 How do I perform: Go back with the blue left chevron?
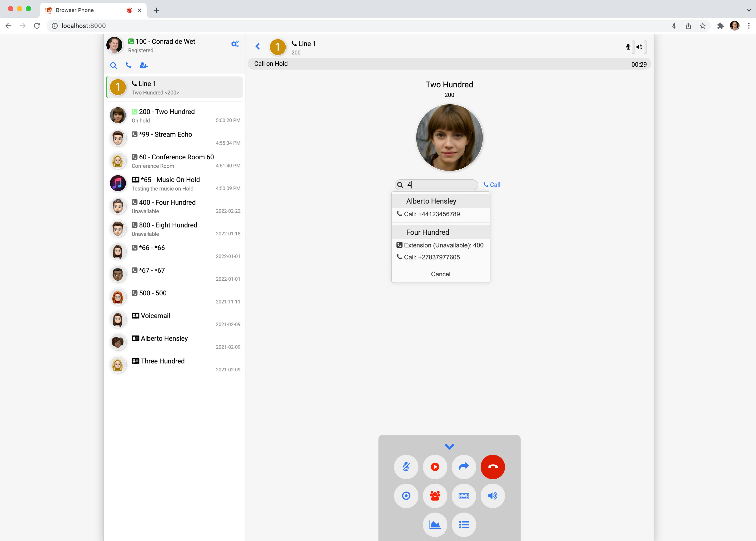(x=257, y=46)
